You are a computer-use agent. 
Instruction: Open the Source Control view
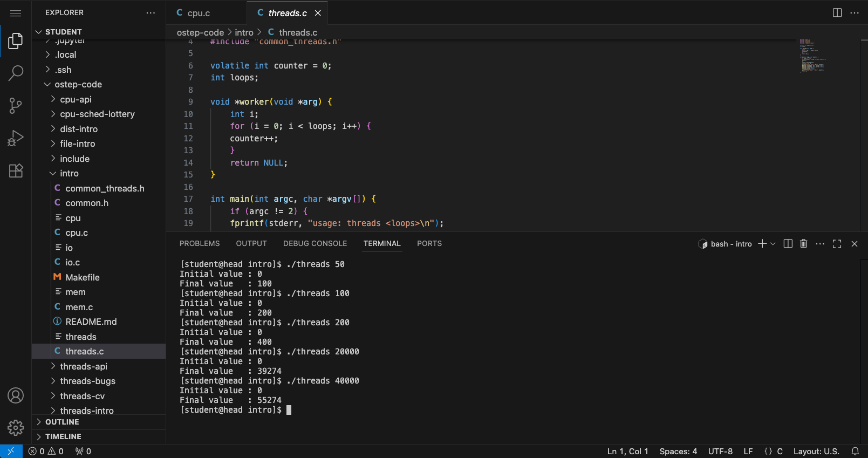16,106
